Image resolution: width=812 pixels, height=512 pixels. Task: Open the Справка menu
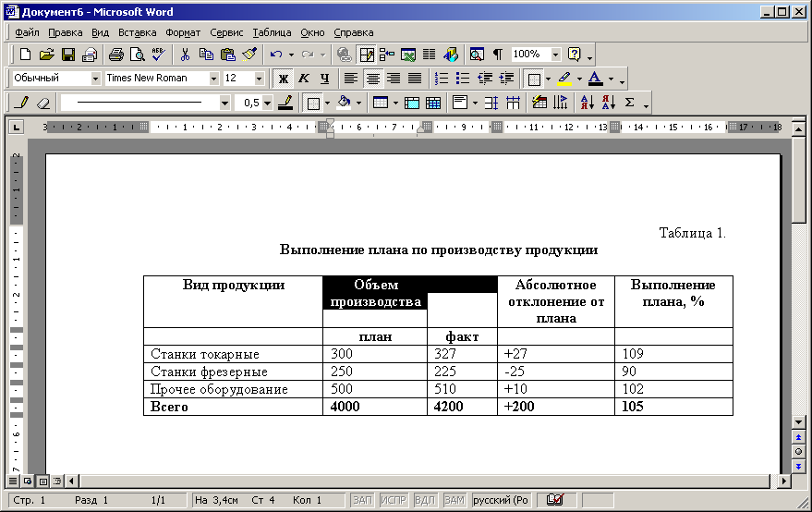tap(353, 32)
